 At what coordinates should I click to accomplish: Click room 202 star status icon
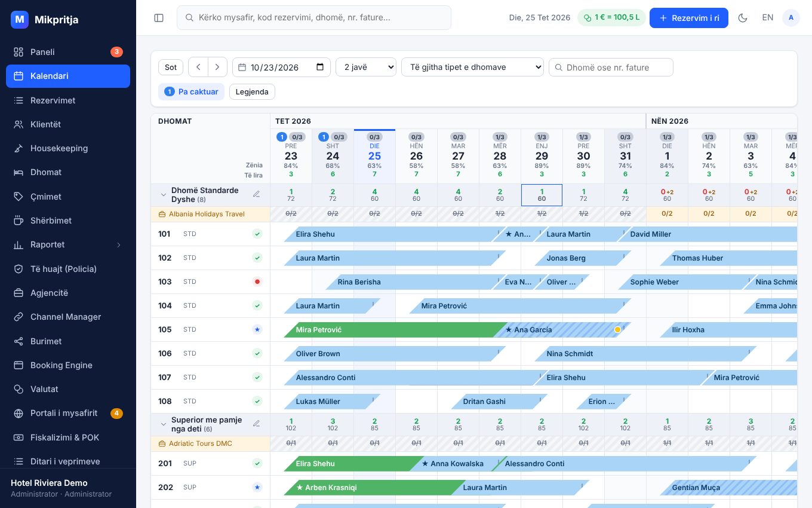click(257, 487)
